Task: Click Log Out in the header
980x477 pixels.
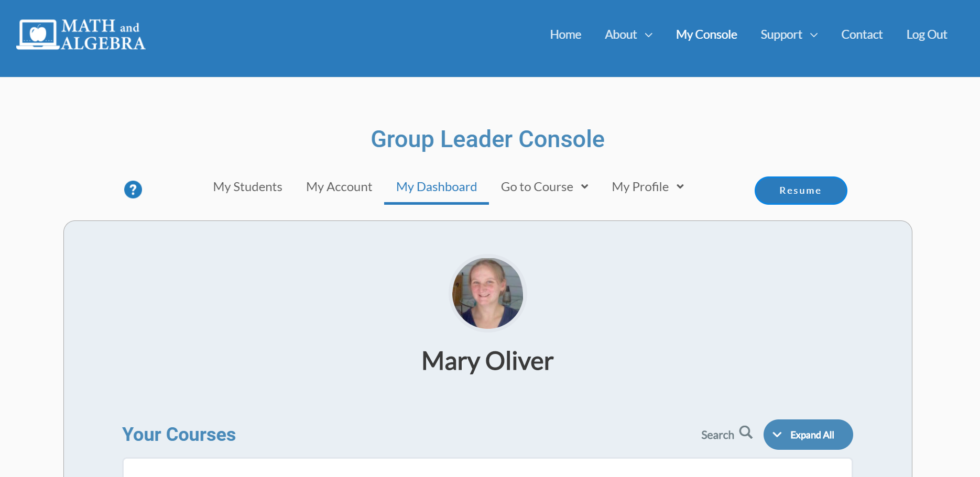Action: coord(927,35)
